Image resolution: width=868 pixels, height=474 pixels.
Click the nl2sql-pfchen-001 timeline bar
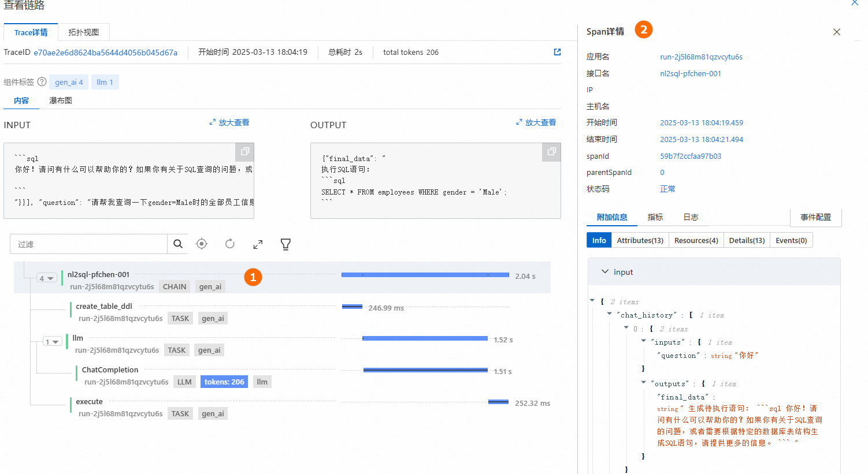[425, 275]
